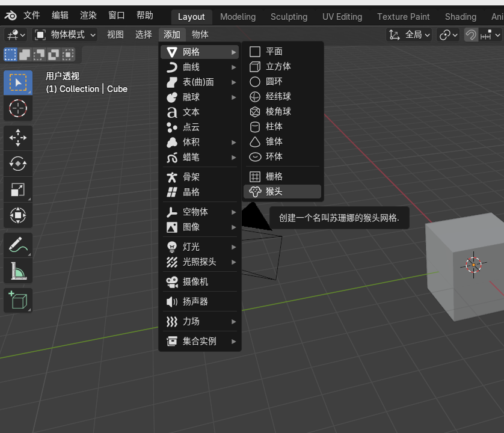504x433 pixels.
Task: Switch to the Modeling workspace tab
Action: click(238, 17)
